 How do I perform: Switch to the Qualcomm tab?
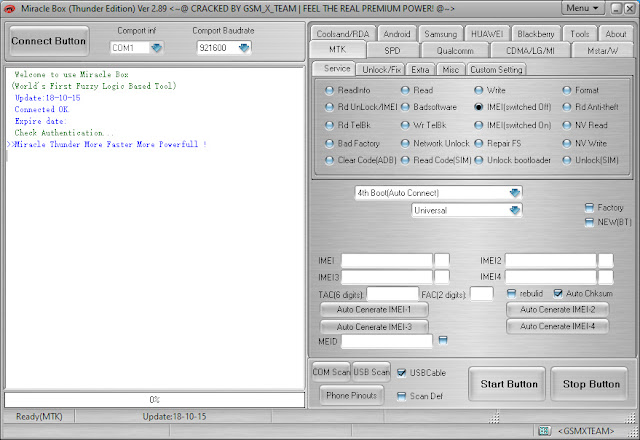click(x=455, y=51)
